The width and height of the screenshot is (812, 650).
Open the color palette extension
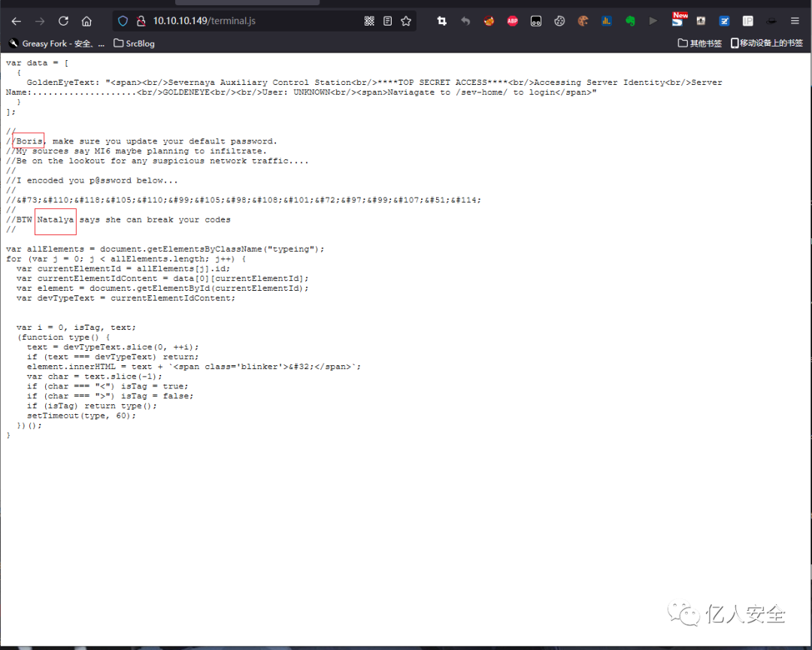coord(583,21)
